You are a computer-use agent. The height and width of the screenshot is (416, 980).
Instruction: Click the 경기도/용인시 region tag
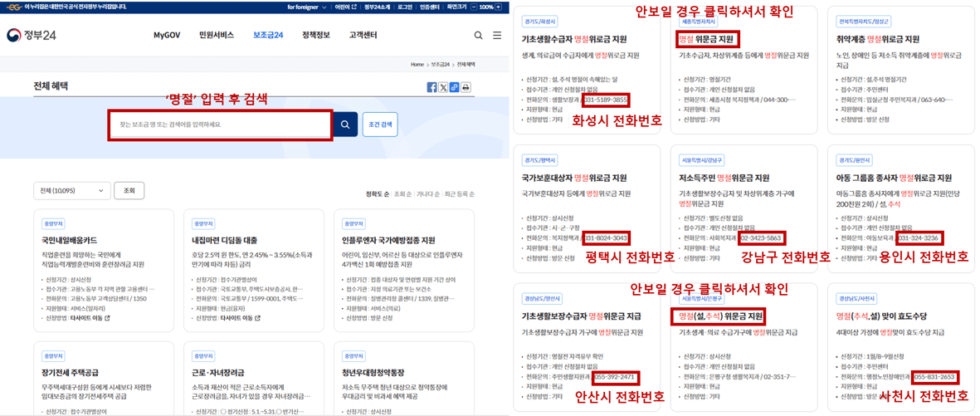click(852, 159)
